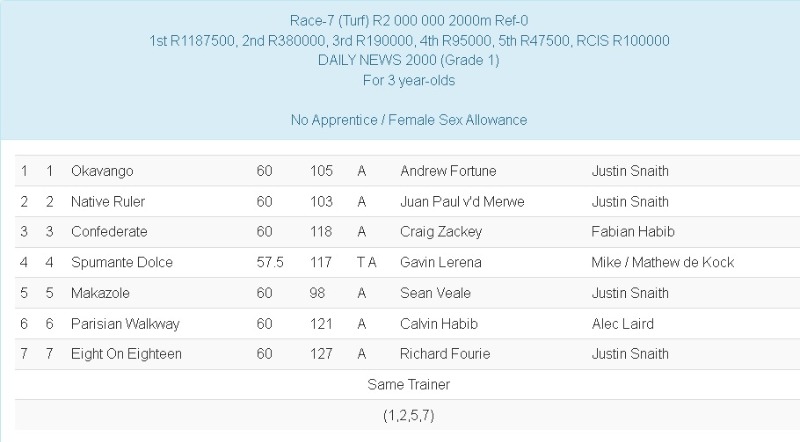Click jockey Craig Zackey
The image size is (800, 442).
(441, 232)
